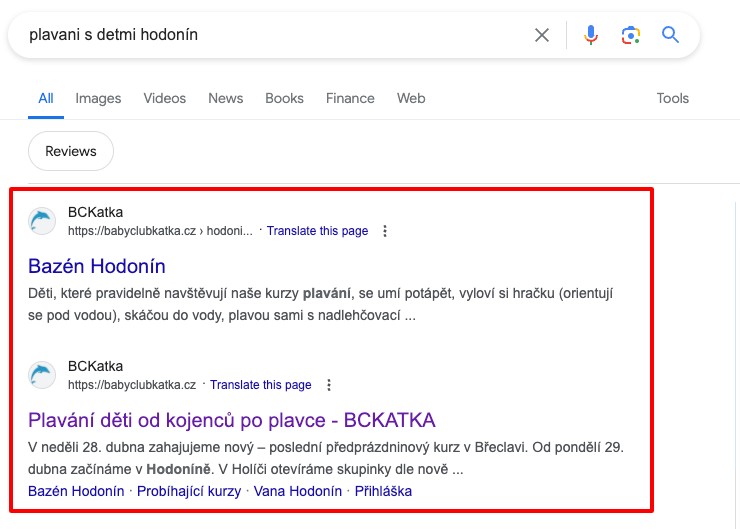Filter results with the Reviews chip
This screenshot has width=740, height=529.
[x=71, y=151]
